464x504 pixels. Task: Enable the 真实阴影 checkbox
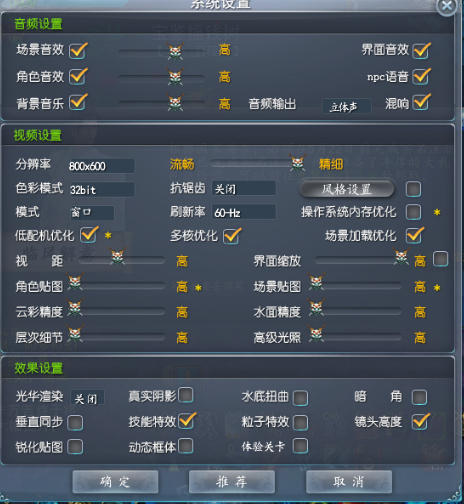pos(185,395)
